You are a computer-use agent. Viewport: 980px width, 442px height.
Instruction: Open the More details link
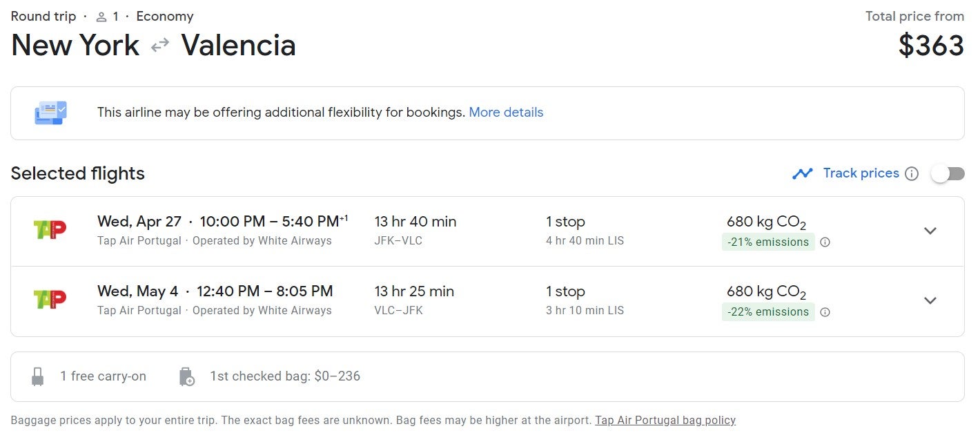(506, 113)
